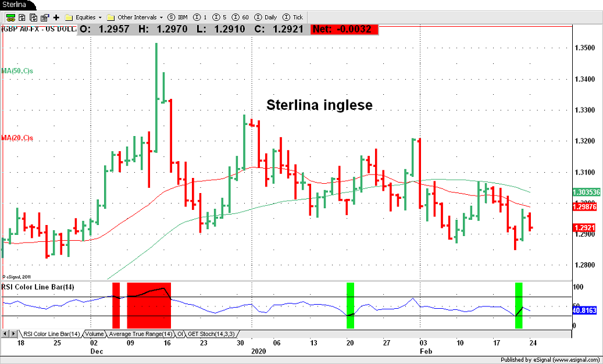The image size is (603, 364).
Task: Switch to the Tick interval
Action: 292,17
